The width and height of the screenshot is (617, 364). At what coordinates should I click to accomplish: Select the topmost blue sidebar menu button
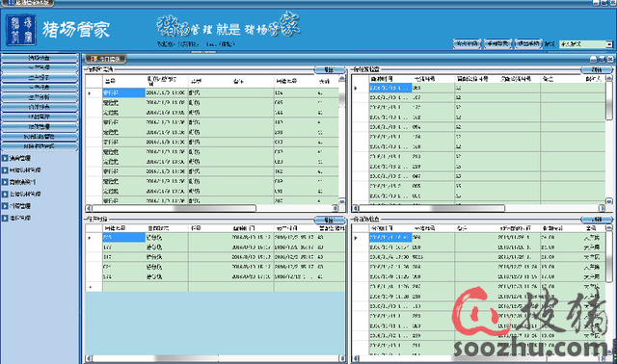click(x=40, y=58)
